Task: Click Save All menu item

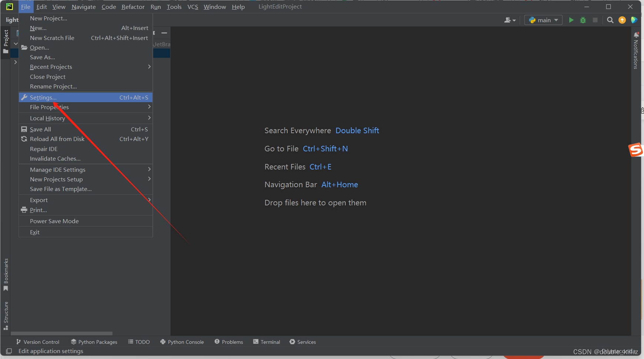Action: click(x=85, y=130)
